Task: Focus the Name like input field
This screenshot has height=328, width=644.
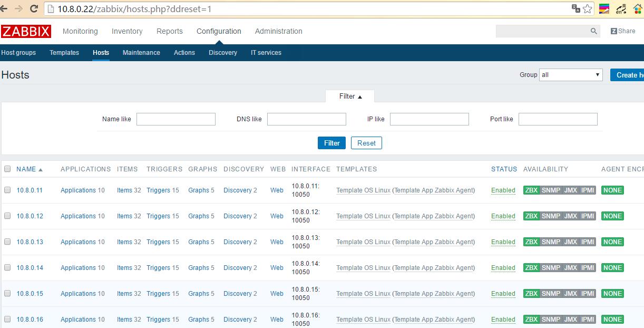Action: (x=176, y=119)
